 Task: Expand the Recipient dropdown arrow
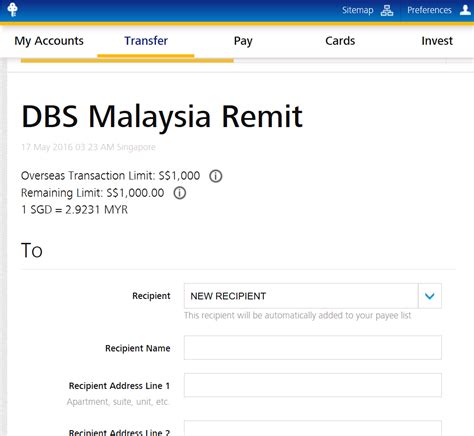tap(430, 296)
